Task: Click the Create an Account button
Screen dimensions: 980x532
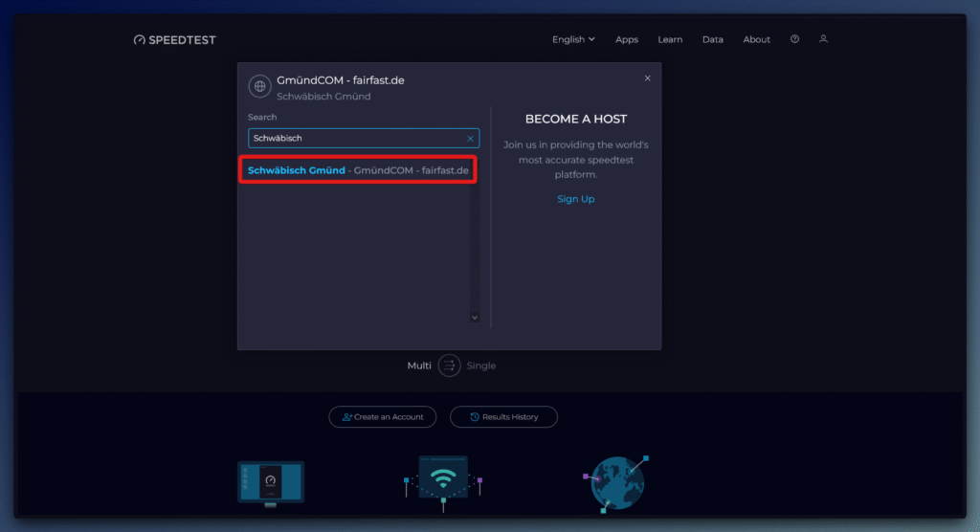Action: coord(383,417)
